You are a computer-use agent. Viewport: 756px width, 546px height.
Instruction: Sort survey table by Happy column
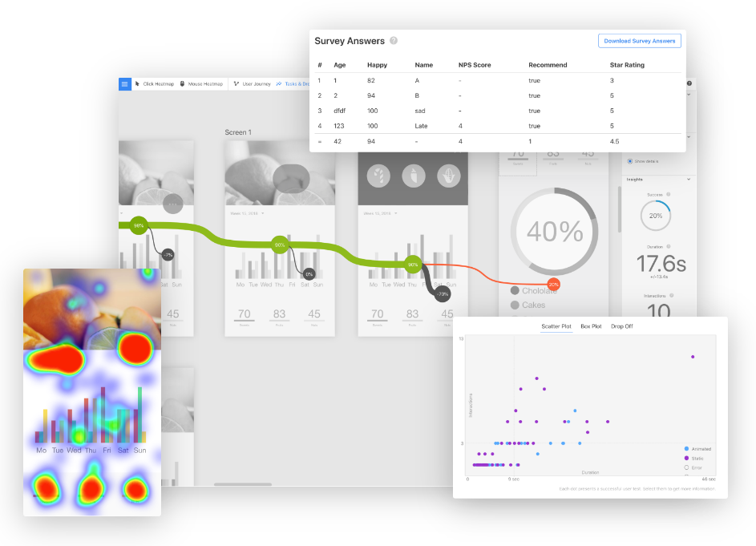pos(377,65)
